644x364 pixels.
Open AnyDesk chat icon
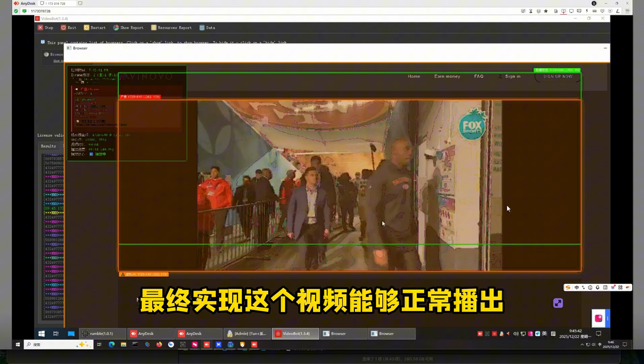click(579, 11)
